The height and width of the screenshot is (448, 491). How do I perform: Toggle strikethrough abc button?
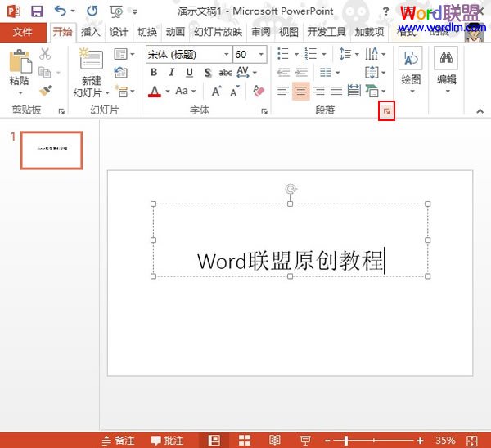225,73
